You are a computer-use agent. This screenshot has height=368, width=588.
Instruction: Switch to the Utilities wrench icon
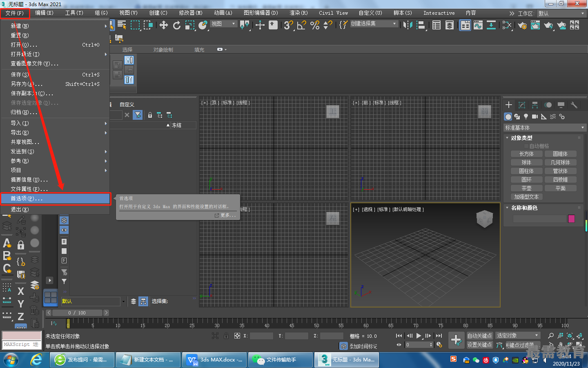(x=574, y=105)
